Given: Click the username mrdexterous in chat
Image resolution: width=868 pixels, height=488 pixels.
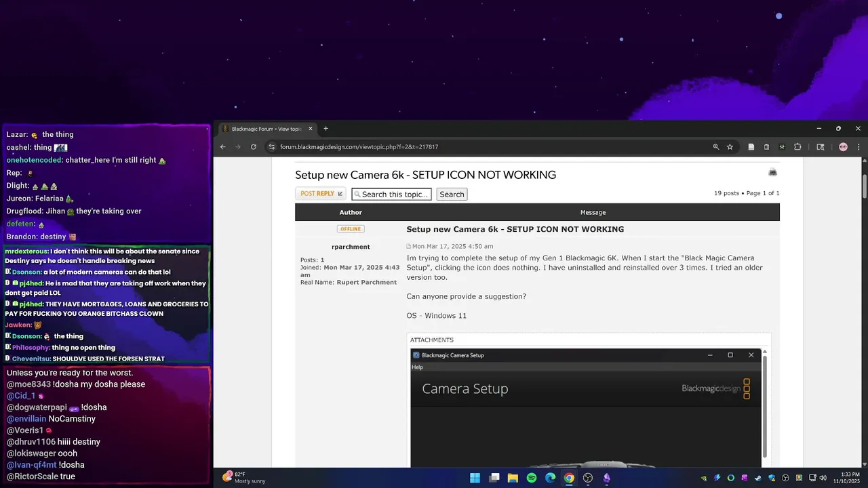Looking at the screenshot, I should pyautogui.click(x=26, y=251).
